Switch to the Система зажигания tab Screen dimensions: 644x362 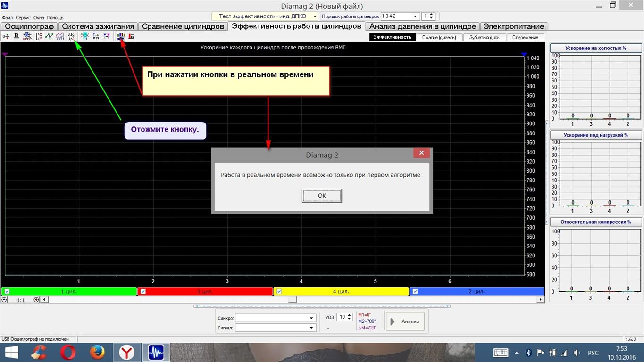98,26
